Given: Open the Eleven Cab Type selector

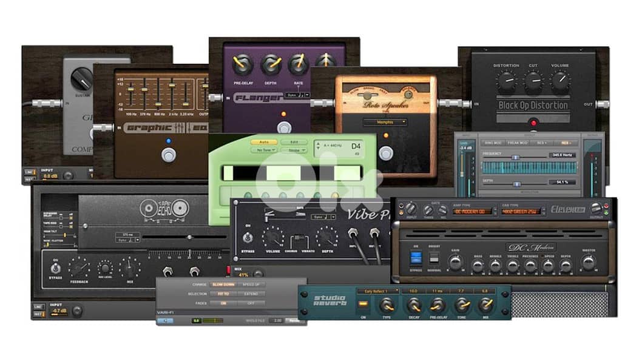Looking at the screenshot, I should pos(522,212).
